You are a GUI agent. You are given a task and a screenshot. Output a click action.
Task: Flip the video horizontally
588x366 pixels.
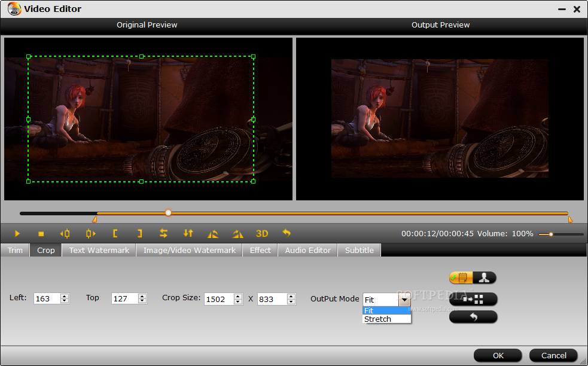[163, 234]
